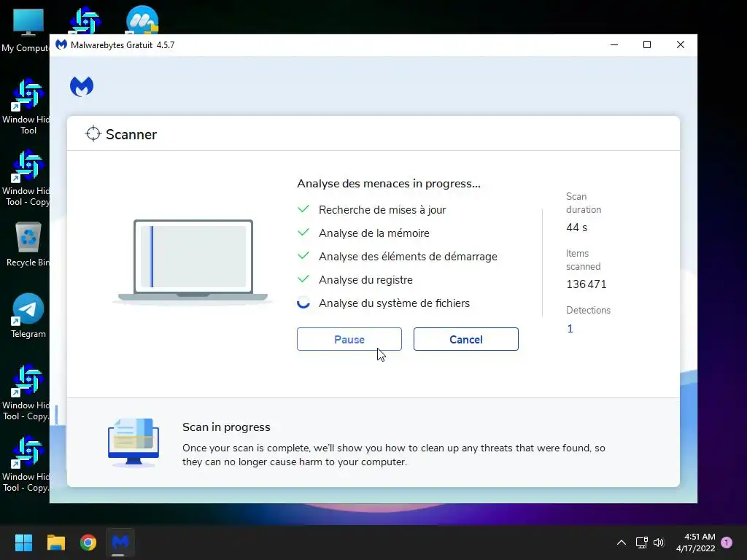Image resolution: width=747 pixels, height=560 pixels.
Task: Minimize the Malwarebytes window
Action: 614,44
